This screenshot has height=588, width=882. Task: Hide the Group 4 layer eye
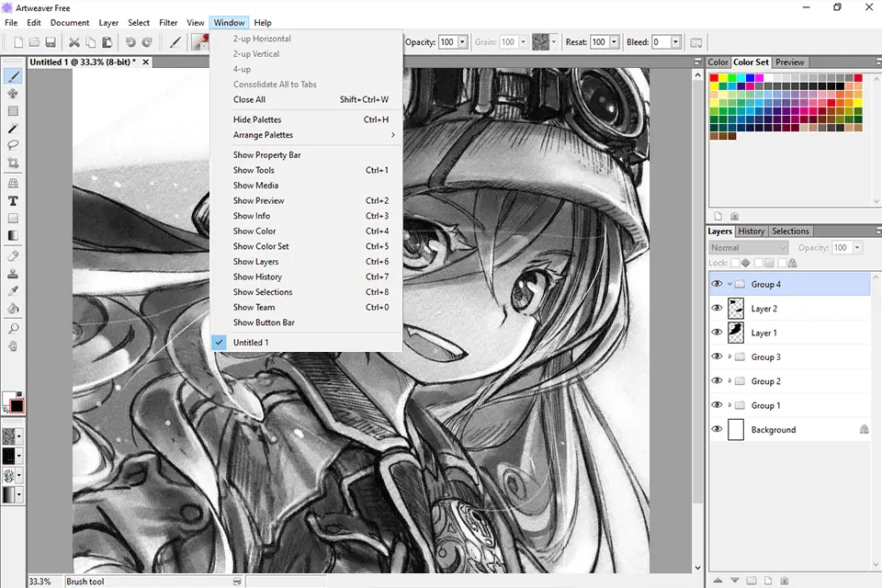(x=717, y=284)
